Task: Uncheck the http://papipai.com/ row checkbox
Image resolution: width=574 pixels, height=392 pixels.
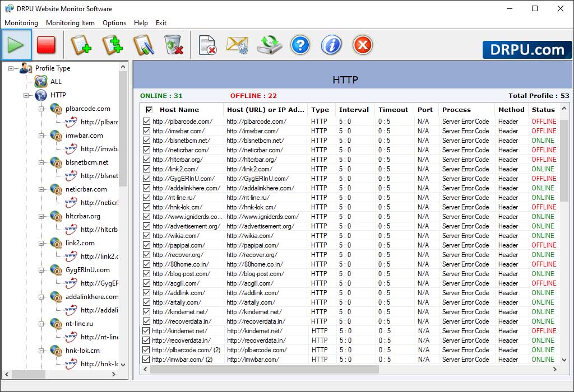Action: [147, 245]
